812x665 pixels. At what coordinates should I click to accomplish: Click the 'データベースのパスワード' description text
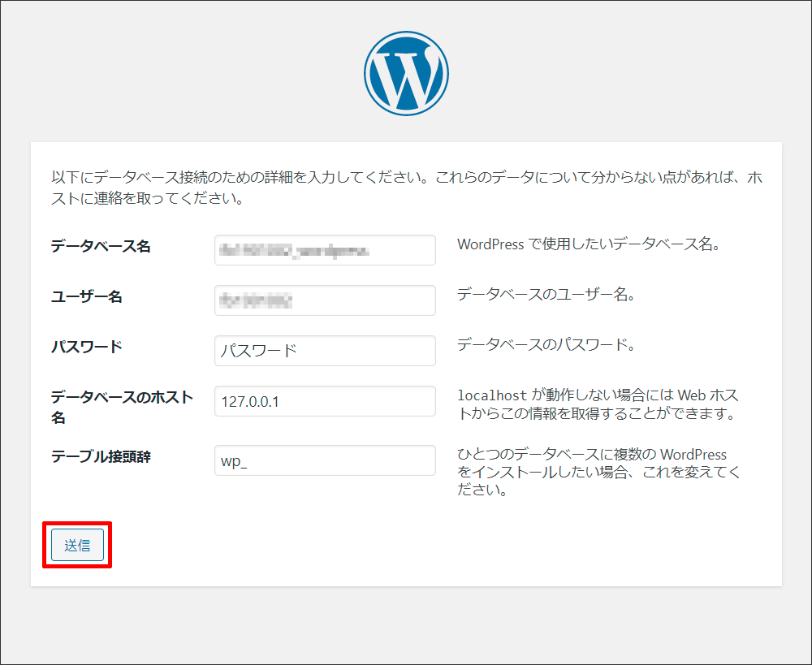click(546, 344)
